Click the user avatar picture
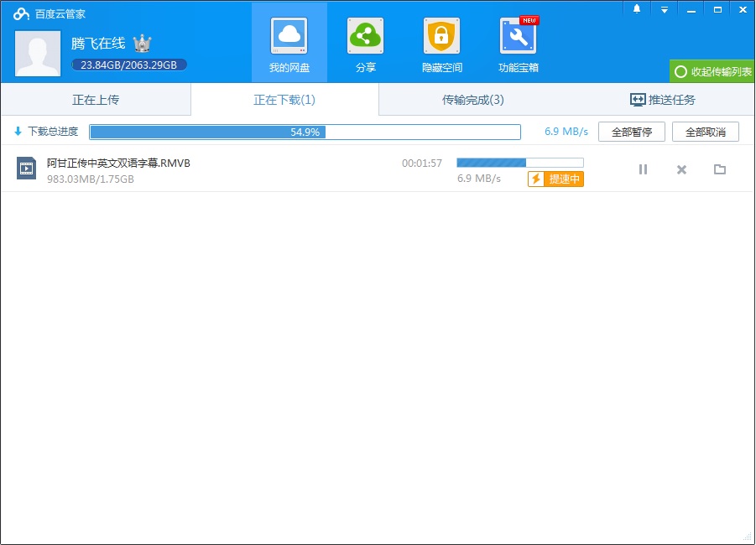 point(38,54)
